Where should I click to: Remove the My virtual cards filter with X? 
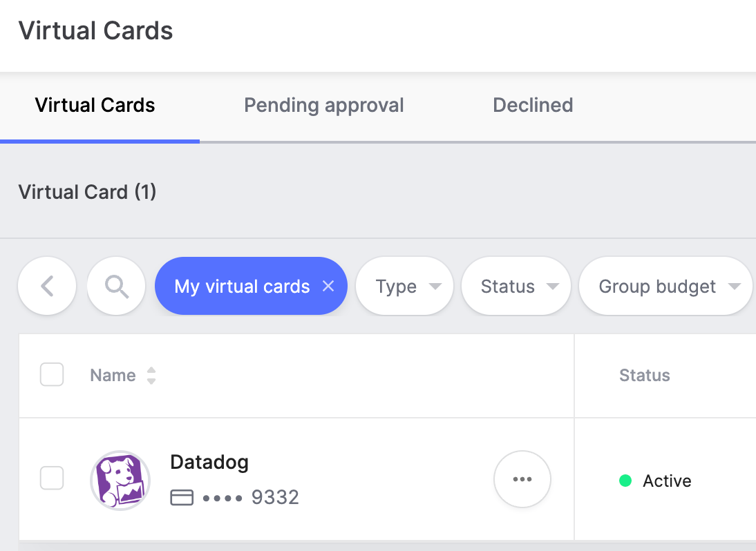[x=328, y=286]
